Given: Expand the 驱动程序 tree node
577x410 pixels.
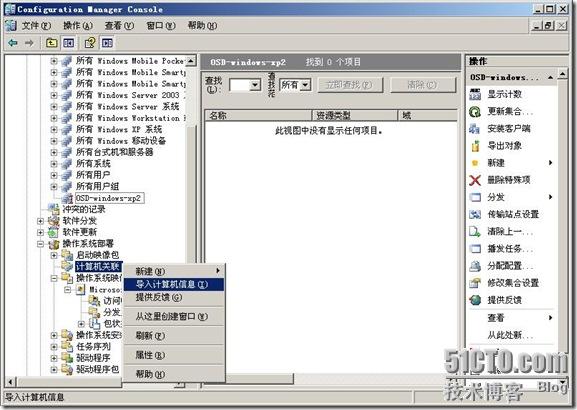Looking at the screenshot, I should [x=54, y=358].
